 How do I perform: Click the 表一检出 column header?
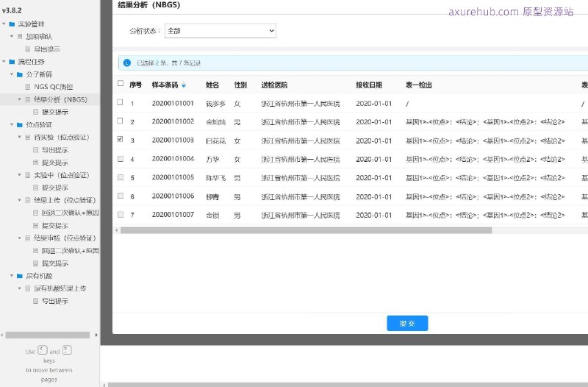click(x=418, y=85)
